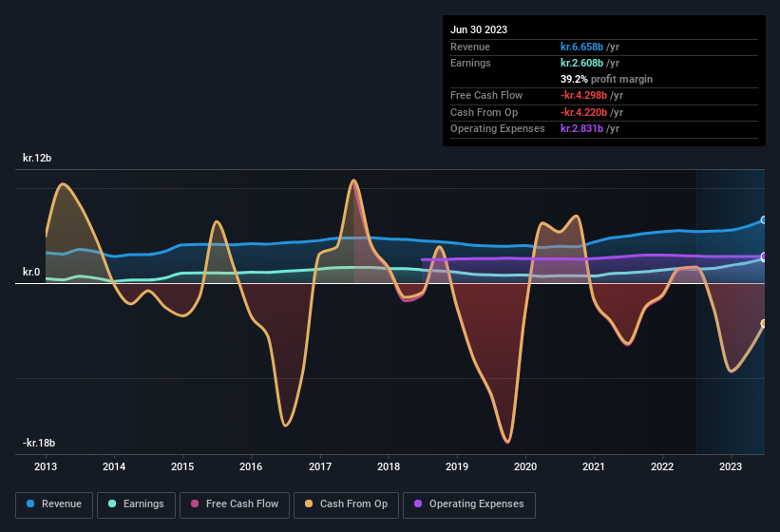Click the -kr.18b y-axis label
This screenshot has width=780, height=532.
click(x=39, y=443)
